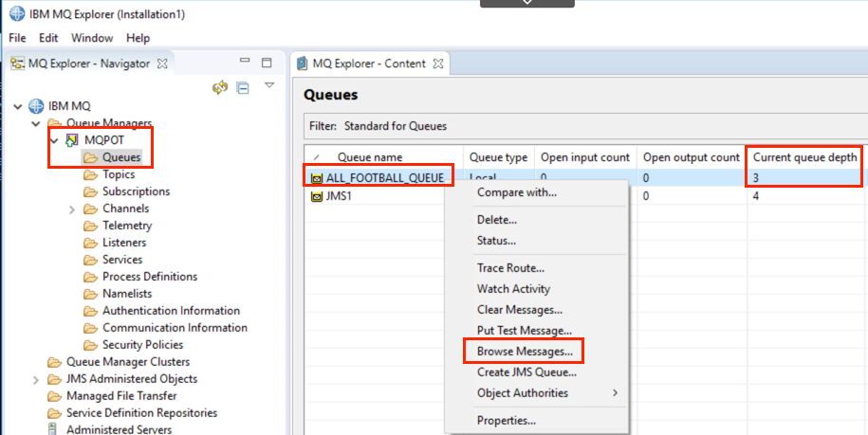Choose Delete... in context menu

(x=497, y=220)
